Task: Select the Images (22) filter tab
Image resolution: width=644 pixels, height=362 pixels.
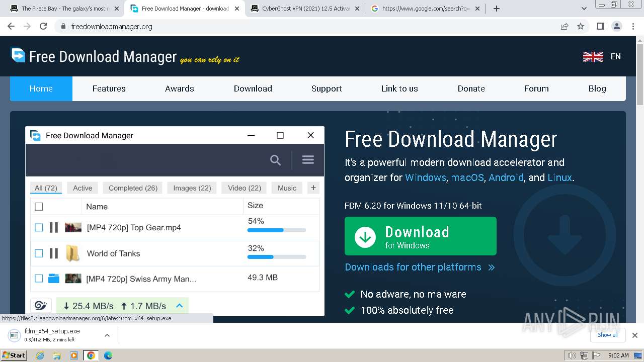Action: pos(192,188)
